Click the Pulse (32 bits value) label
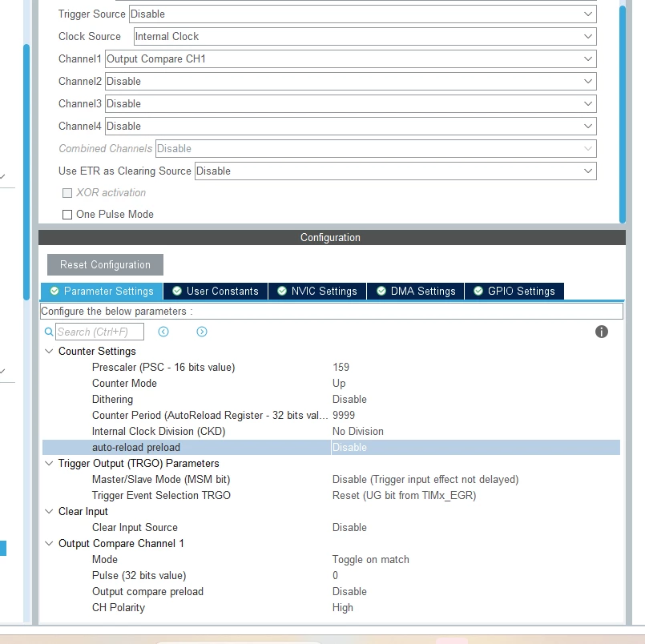This screenshot has width=645, height=644. pos(139,576)
